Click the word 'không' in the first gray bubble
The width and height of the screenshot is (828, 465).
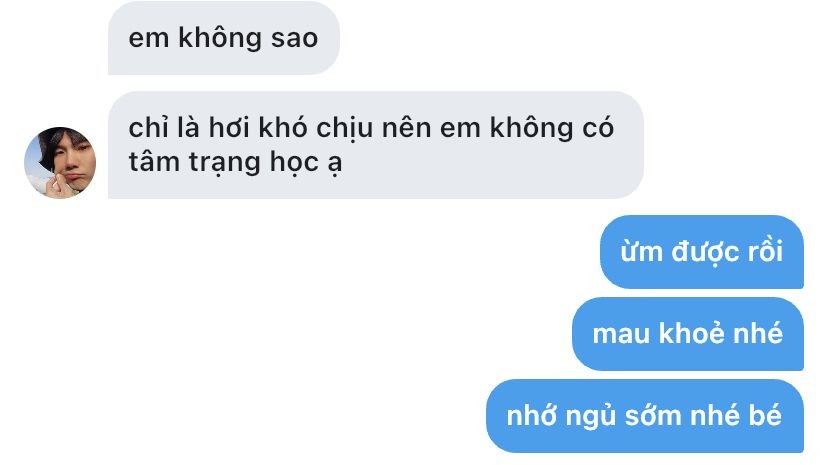(220, 39)
